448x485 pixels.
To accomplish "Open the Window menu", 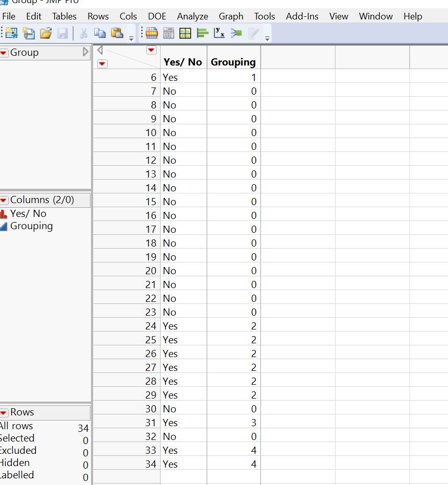I will (x=376, y=16).
